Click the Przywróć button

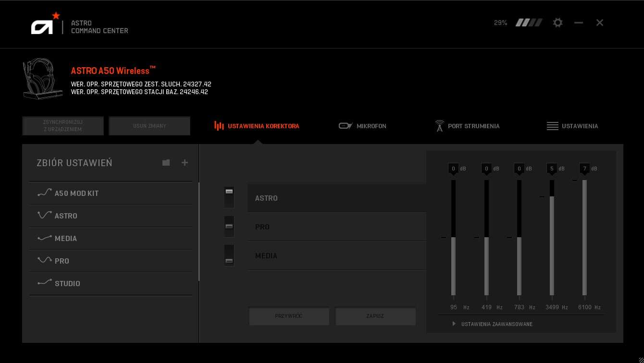(289, 316)
